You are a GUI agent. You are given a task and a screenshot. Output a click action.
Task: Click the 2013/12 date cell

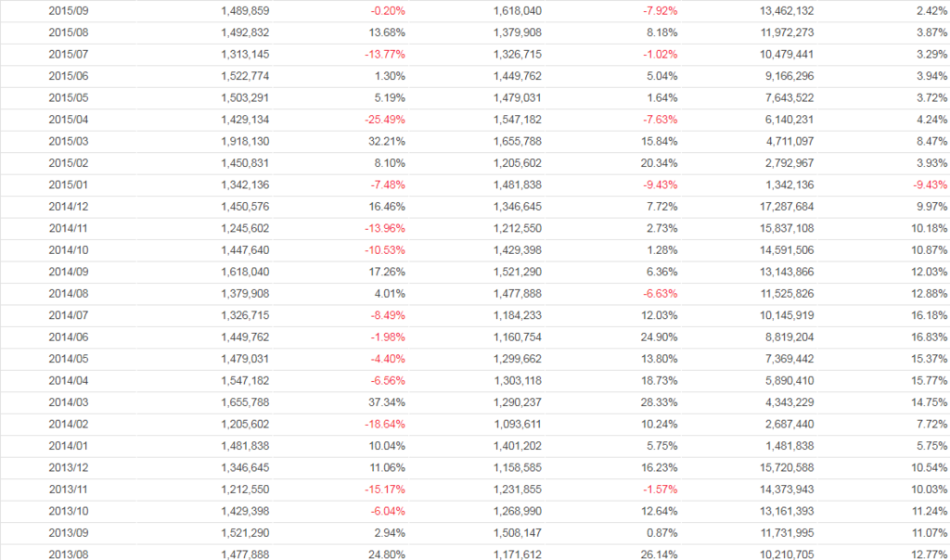coord(68,466)
